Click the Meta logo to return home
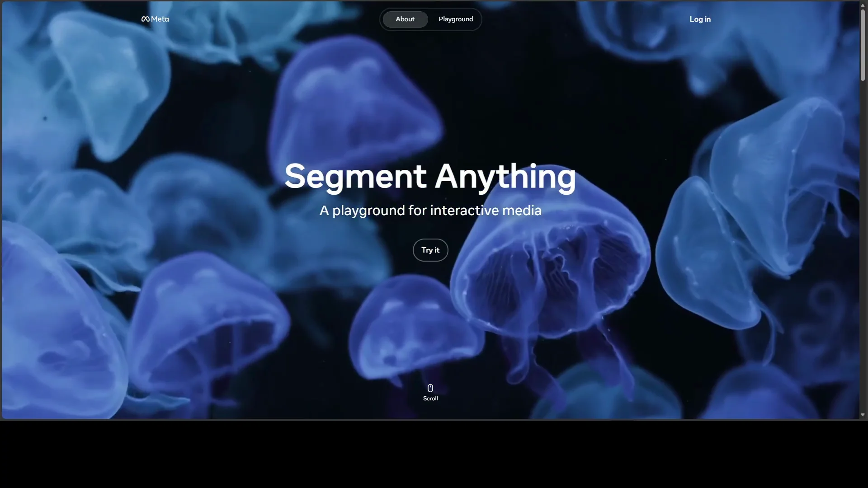The image size is (868, 488). click(x=154, y=19)
